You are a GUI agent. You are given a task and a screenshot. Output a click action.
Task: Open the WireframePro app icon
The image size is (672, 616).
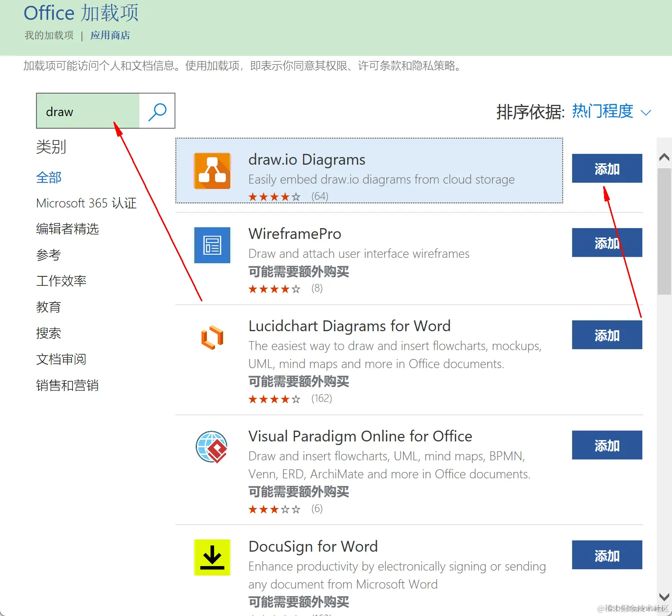coord(212,245)
